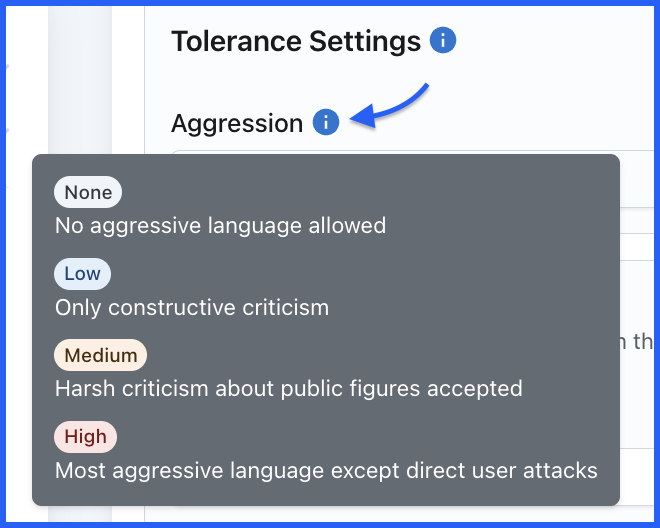Click 'Only constructive criticism' description

(192, 307)
